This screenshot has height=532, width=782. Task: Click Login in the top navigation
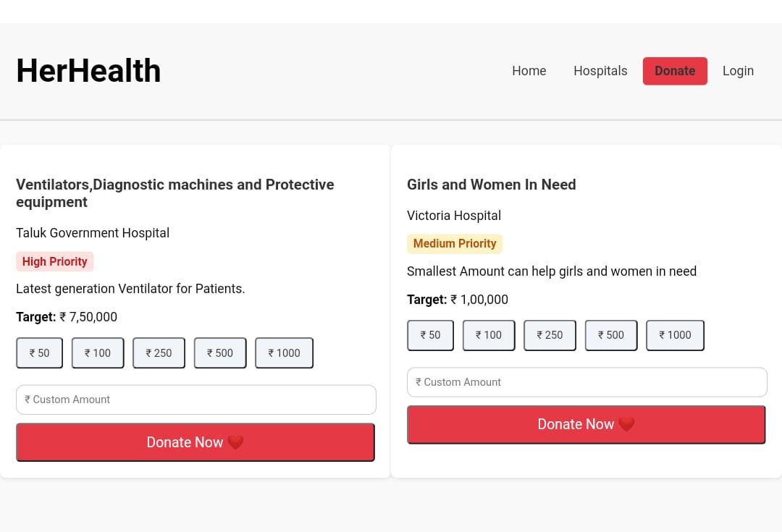(x=738, y=70)
